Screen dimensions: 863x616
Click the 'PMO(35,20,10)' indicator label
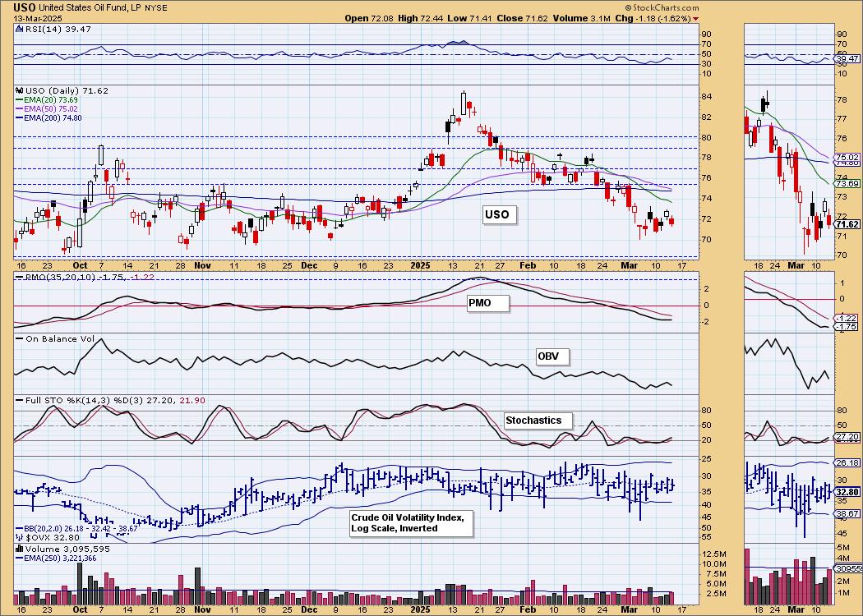(61, 278)
